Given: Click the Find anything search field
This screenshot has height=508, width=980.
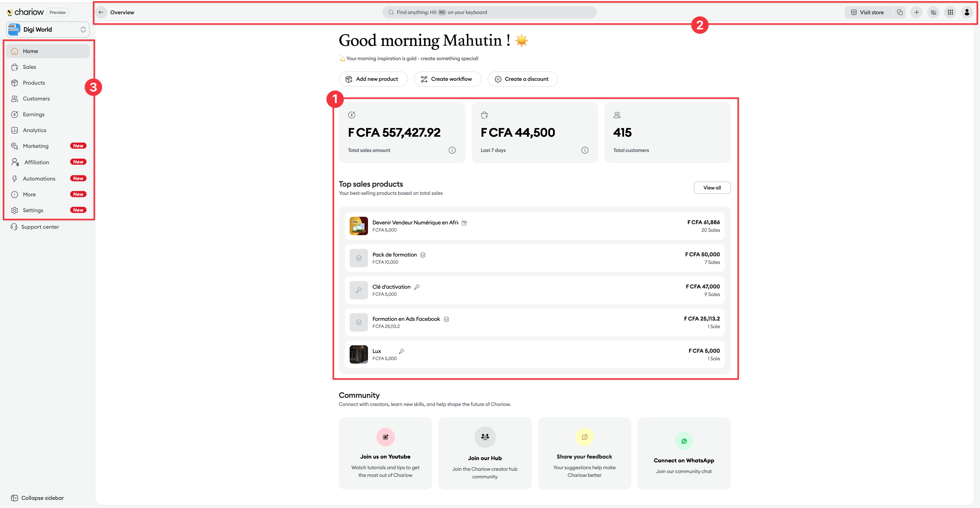Looking at the screenshot, I should pyautogui.click(x=489, y=12).
